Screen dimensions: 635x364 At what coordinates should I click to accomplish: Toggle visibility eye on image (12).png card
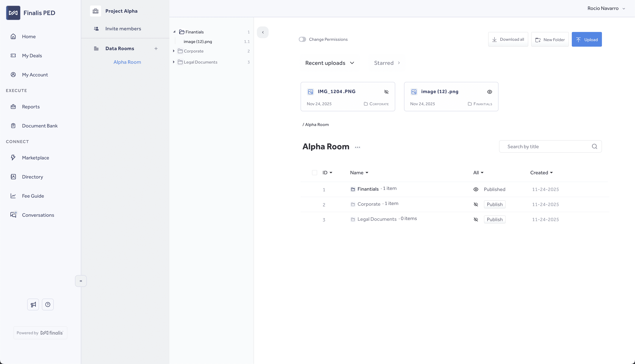[x=489, y=92]
